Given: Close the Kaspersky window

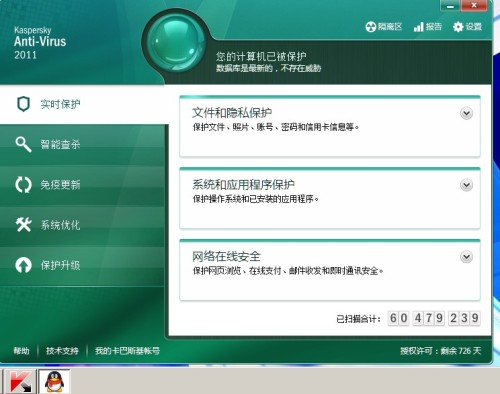Looking at the screenshot, I should coord(474,6).
